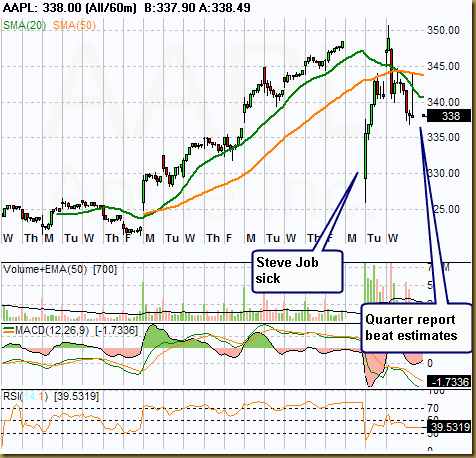Select the black 338 current price tag

click(x=449, y=116)
